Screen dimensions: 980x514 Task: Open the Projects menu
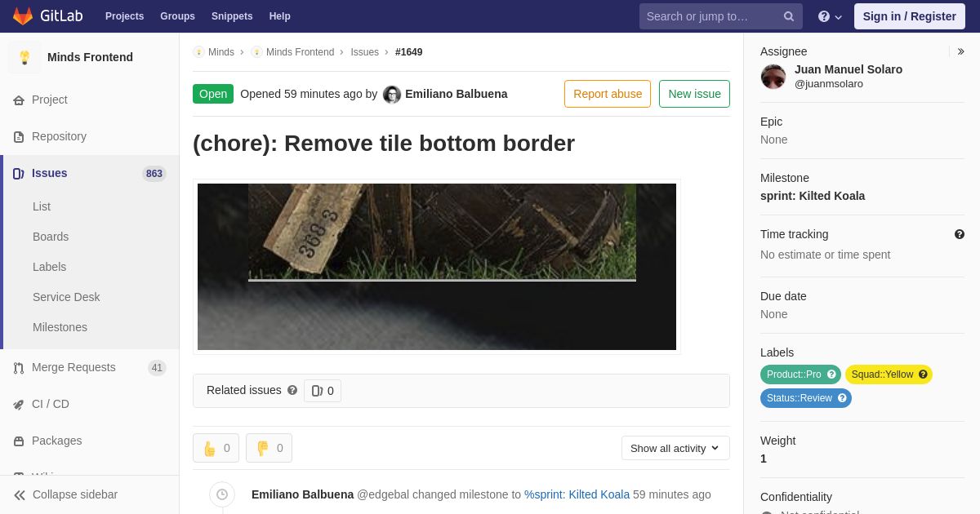pos(124,16)
